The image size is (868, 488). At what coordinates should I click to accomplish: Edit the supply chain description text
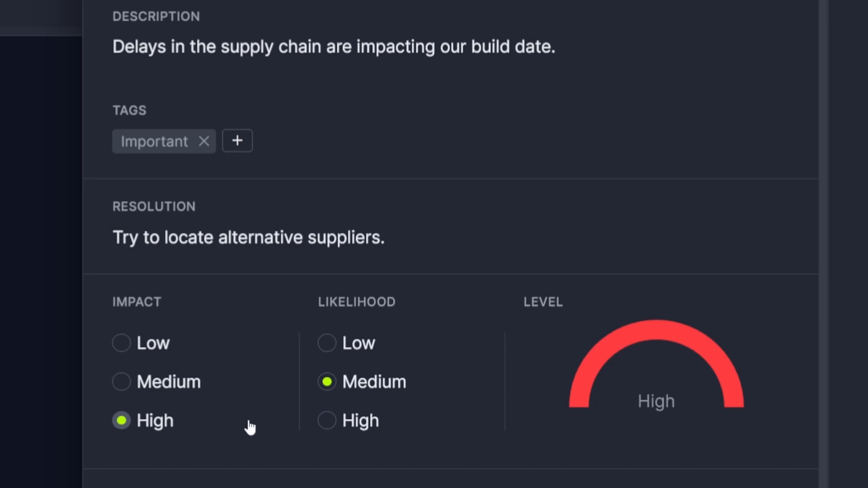click(334, 47)
